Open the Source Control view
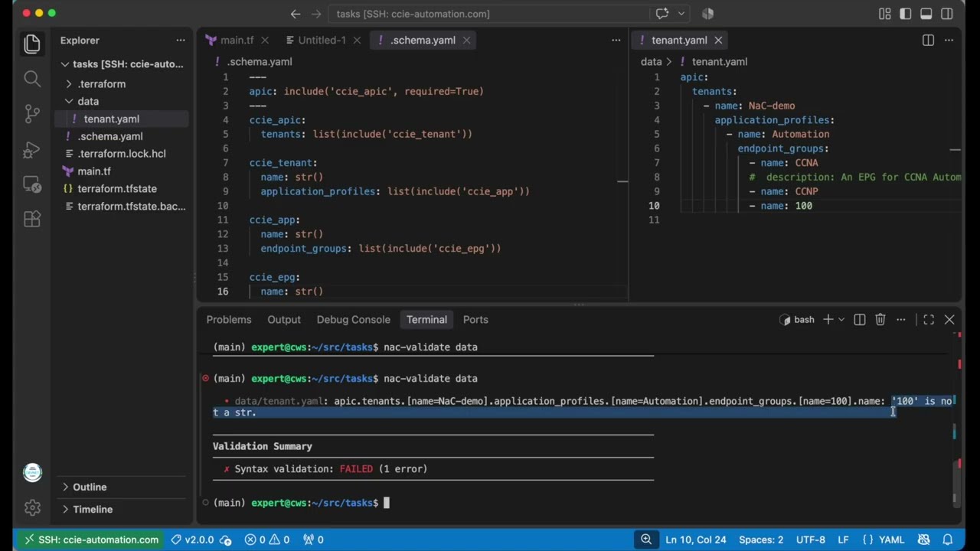 click(x=32, y=113)
